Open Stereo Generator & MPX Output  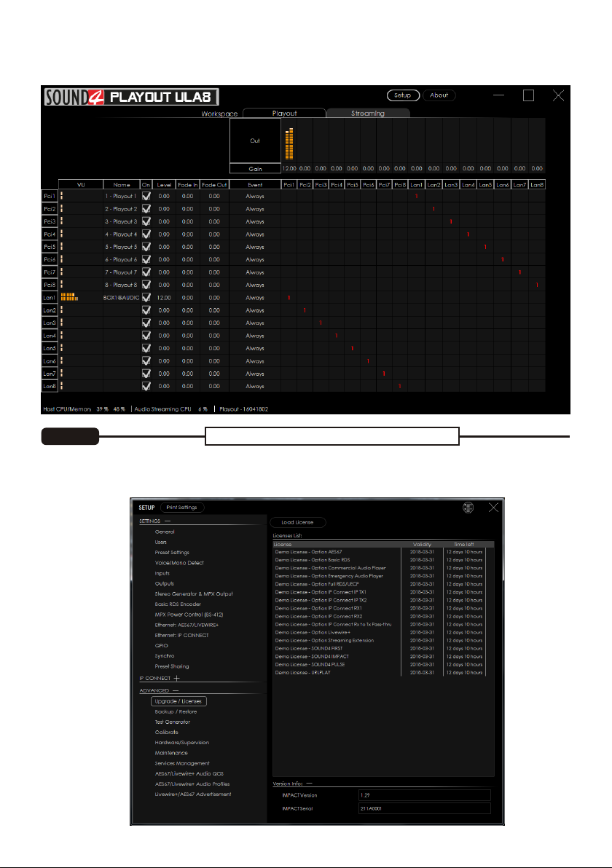pos(194,594)
